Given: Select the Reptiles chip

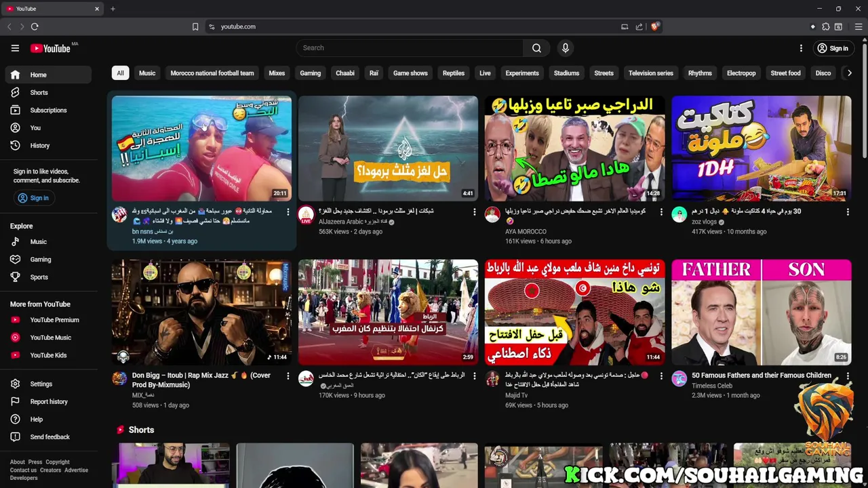Looking at the screenshot, I should 454,73.
